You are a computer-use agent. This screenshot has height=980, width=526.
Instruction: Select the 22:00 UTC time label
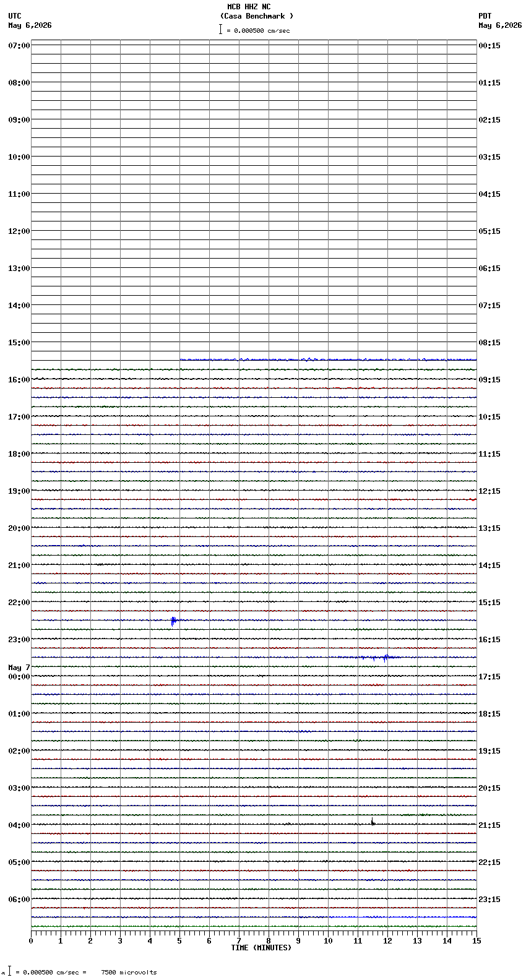coord(19,603)
